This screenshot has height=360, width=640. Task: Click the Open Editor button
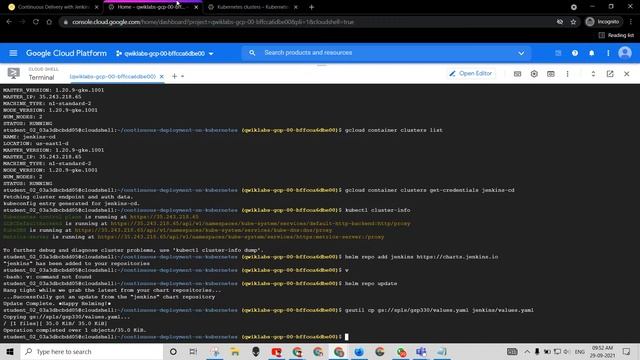pos(471,73)
